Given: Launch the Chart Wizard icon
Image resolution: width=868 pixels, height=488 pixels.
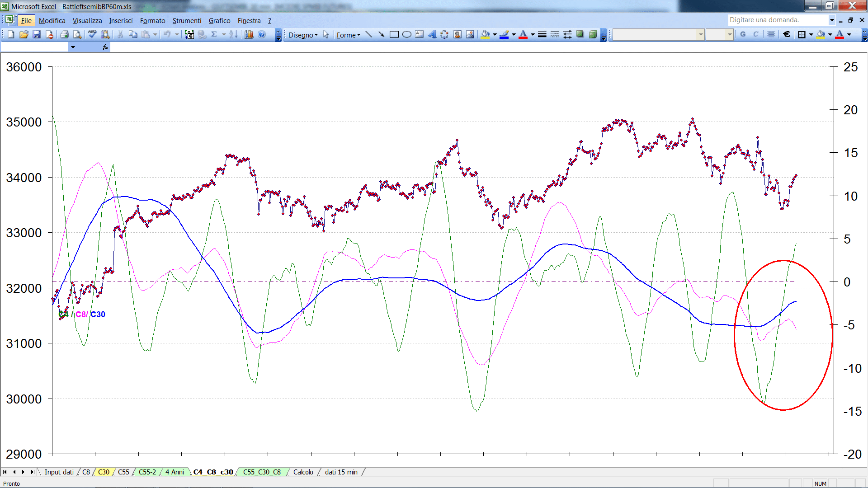Looking at the screenshot, I should pos(249,34).
